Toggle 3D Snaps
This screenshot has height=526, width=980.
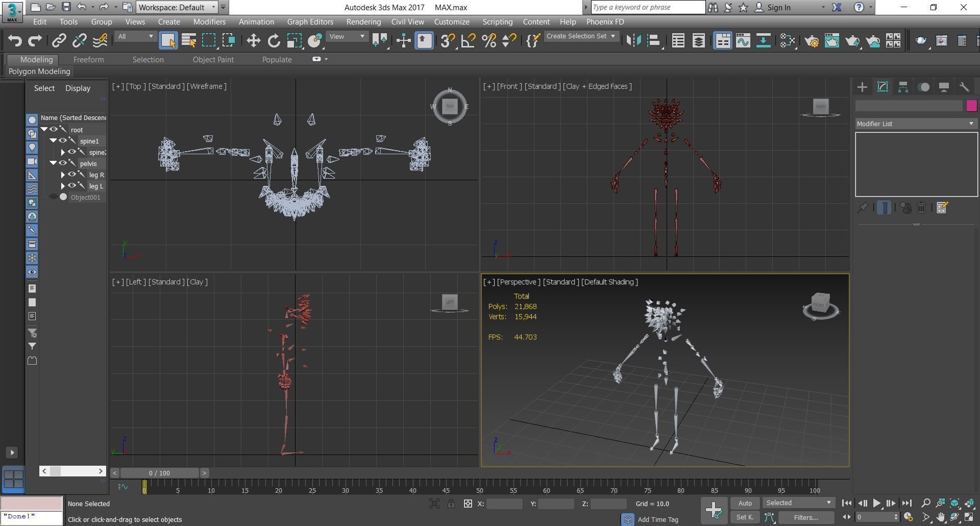448,41
